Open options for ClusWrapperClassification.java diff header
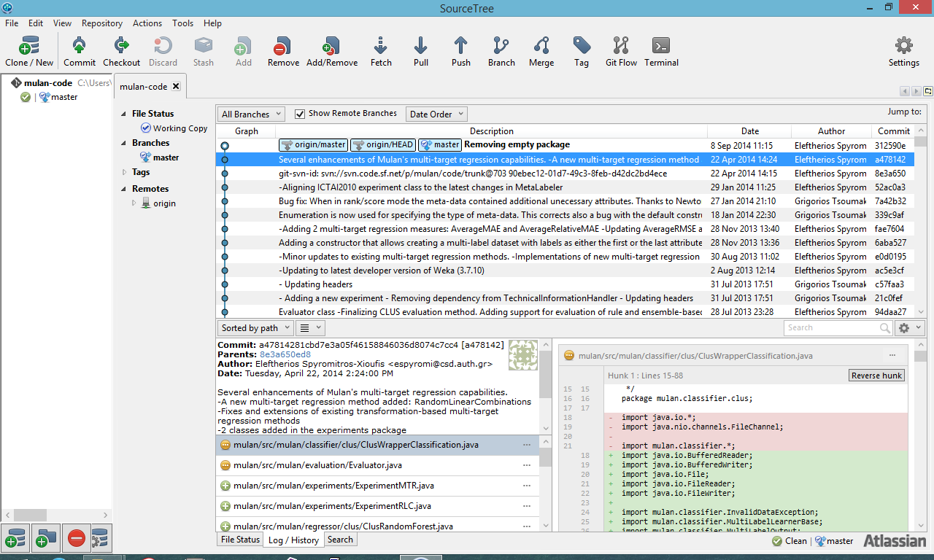This screenshot has width=934, height=560. point(892,356)
